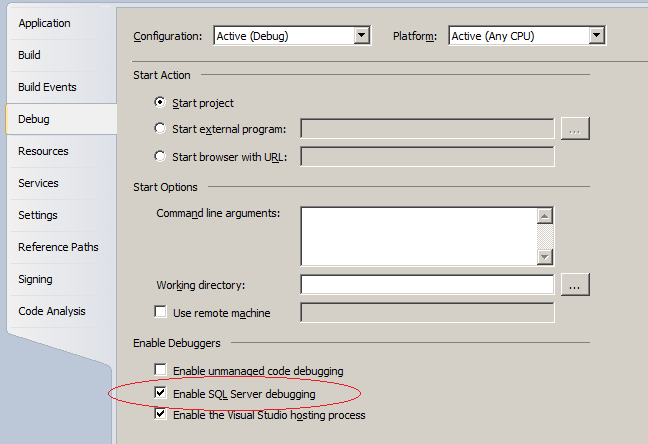Open the Application properties tab
The height and width of the screenshot is (444, 648).
44,23
